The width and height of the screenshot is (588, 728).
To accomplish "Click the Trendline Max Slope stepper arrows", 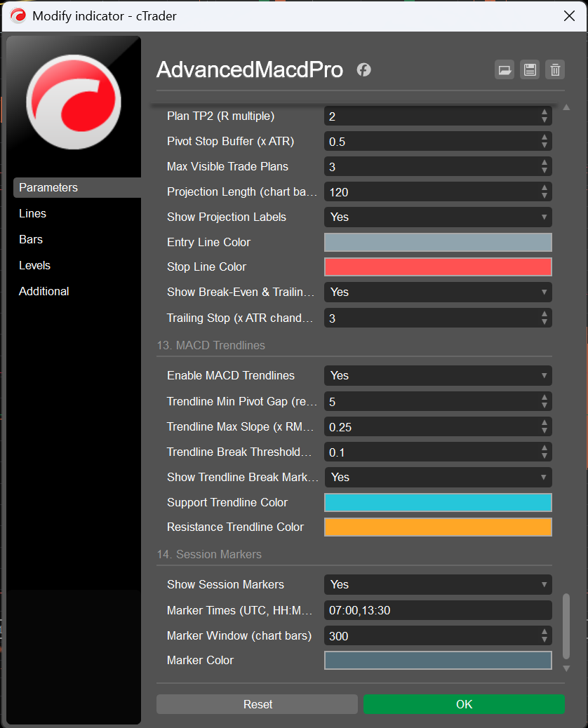I will coord(544,427).
